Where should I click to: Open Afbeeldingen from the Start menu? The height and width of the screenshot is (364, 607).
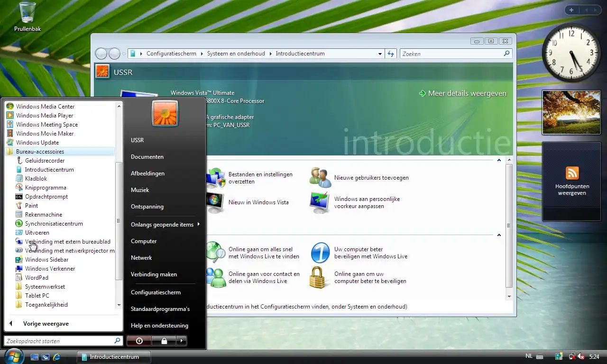(x=148, y=173)
